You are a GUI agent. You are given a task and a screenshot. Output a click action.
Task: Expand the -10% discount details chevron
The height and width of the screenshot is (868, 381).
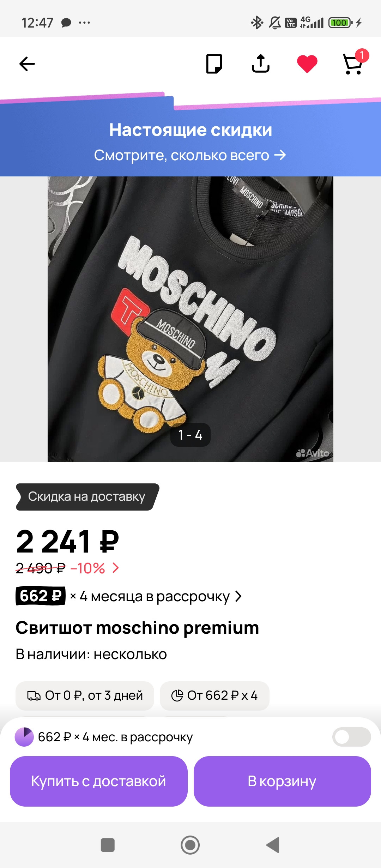[x=115, y=568]
